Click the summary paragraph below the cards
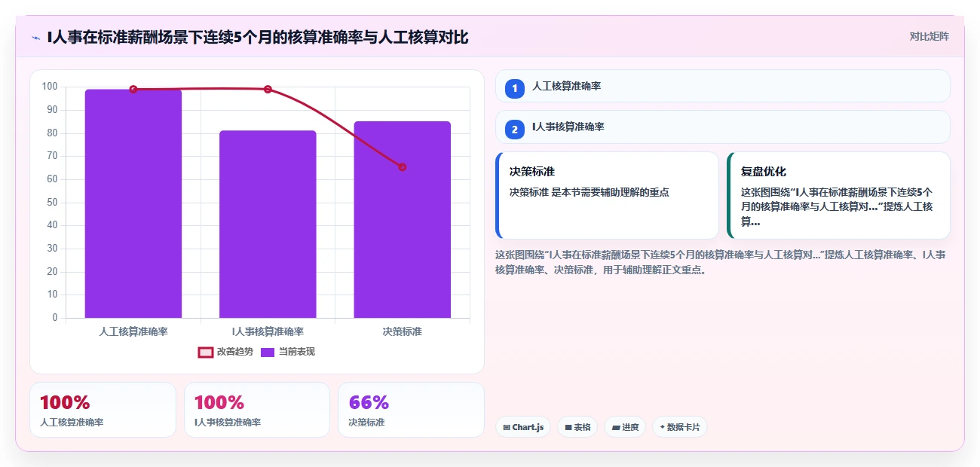The image size is (980, 467). 721,262
